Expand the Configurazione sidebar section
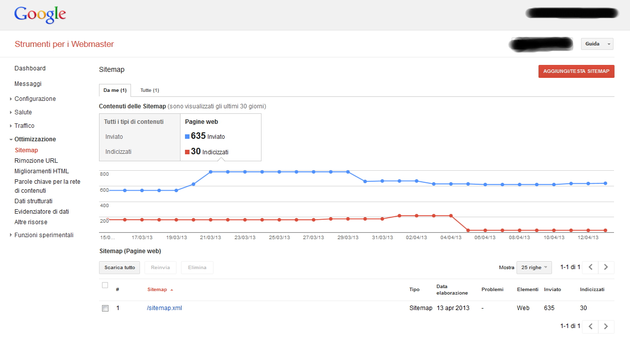Screen dimensions: 630x364 11,99
